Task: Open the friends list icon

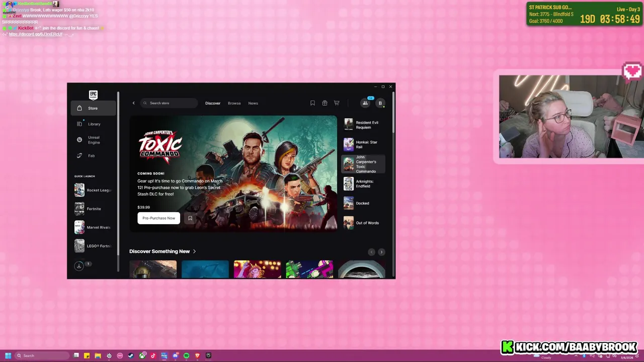Action: tap(365, 103)
